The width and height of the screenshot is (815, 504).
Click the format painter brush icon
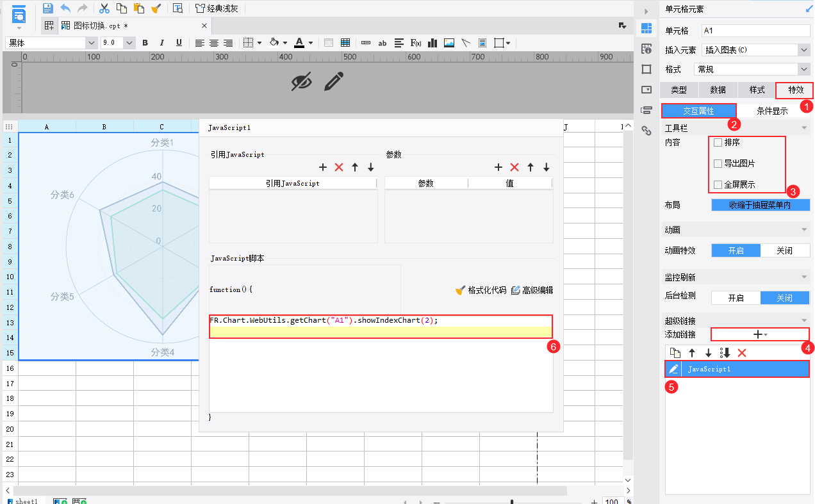[x=156, y=8]
